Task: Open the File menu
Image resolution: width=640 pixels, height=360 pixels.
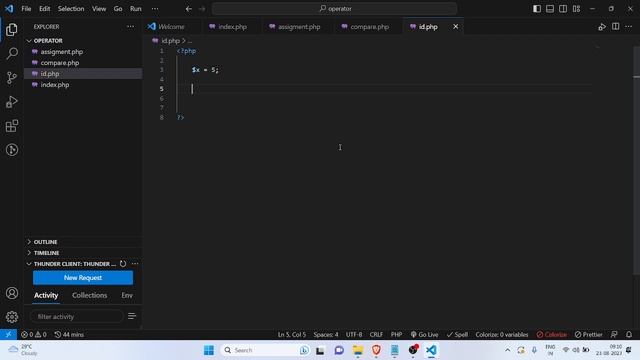Action: tap(26, 9)
